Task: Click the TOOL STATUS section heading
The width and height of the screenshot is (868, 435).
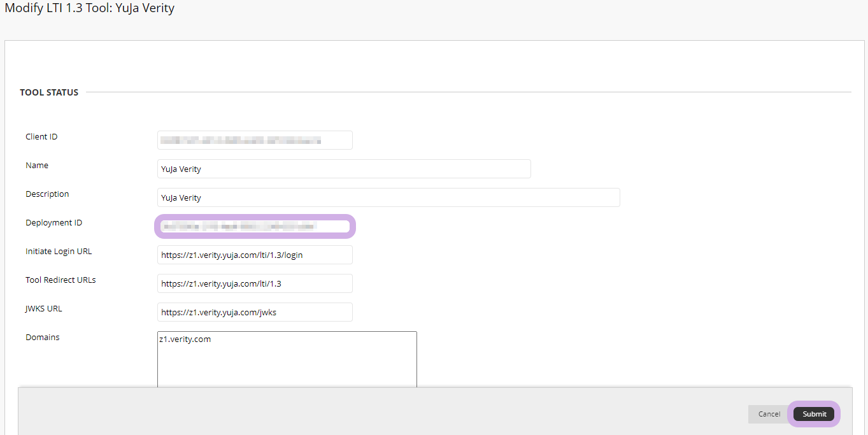Action: 49,92
